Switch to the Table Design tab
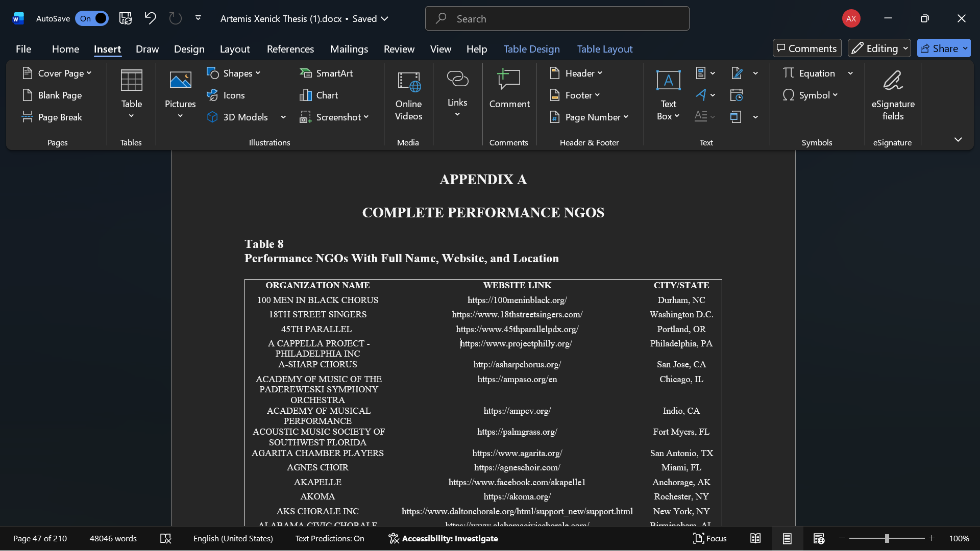Image resolution: width=980 pixels, height=551 pixels. click(531, 49)
